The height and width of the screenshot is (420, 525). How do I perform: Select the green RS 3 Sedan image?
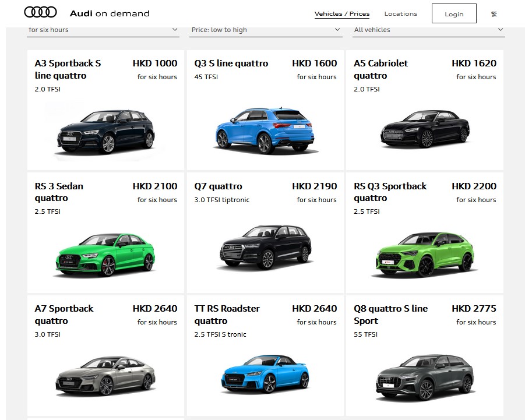tap(105, 255)
